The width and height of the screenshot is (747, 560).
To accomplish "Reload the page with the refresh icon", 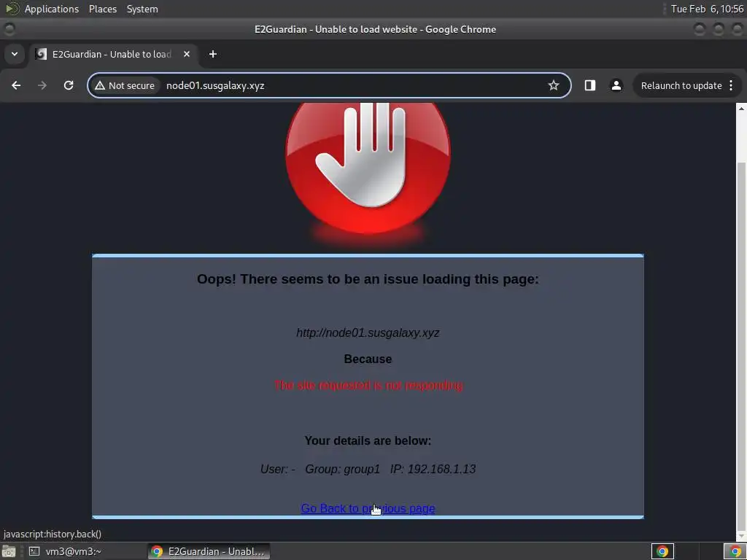I will 69,85.
